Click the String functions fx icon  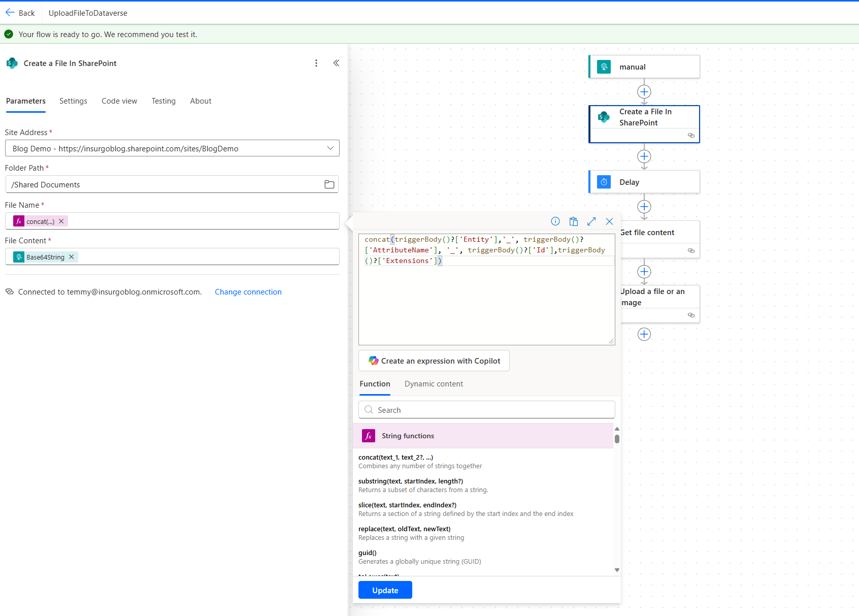369,436
